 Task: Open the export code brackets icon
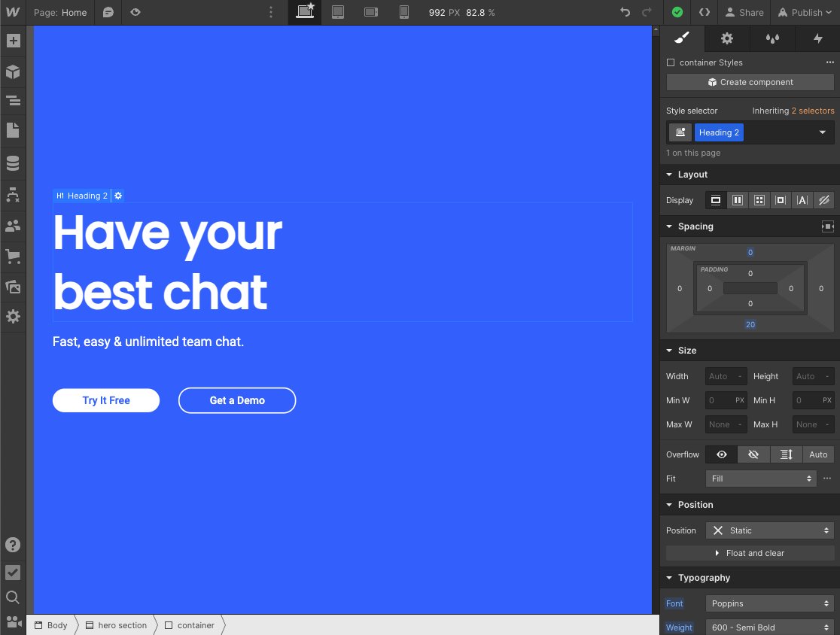pos(705,12)
